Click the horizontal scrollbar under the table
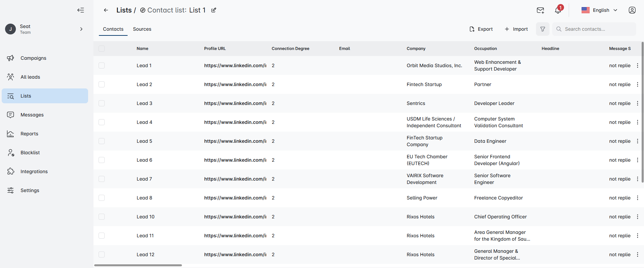644x268 pixels. click(x=138, y=265)
